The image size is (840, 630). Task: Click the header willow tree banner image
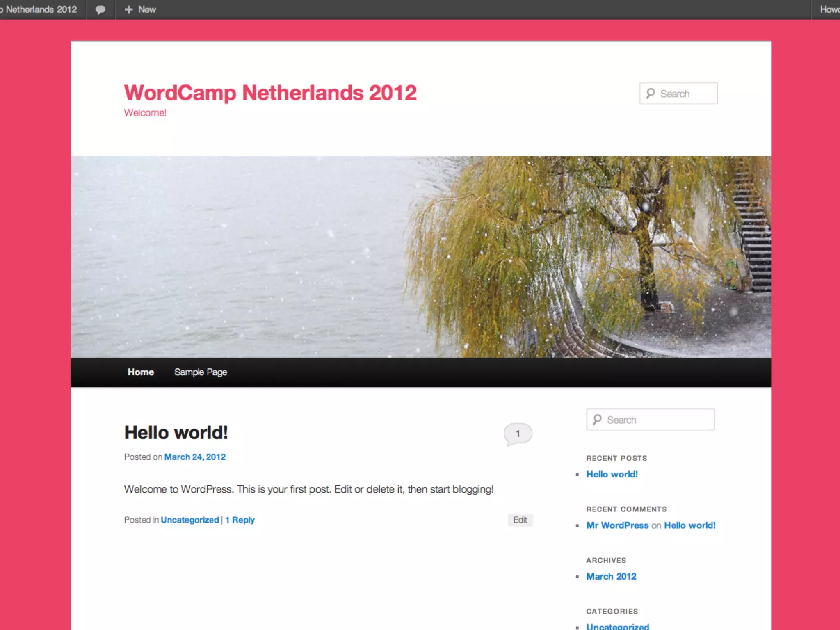pyautogui.click(x=421, y=257)
